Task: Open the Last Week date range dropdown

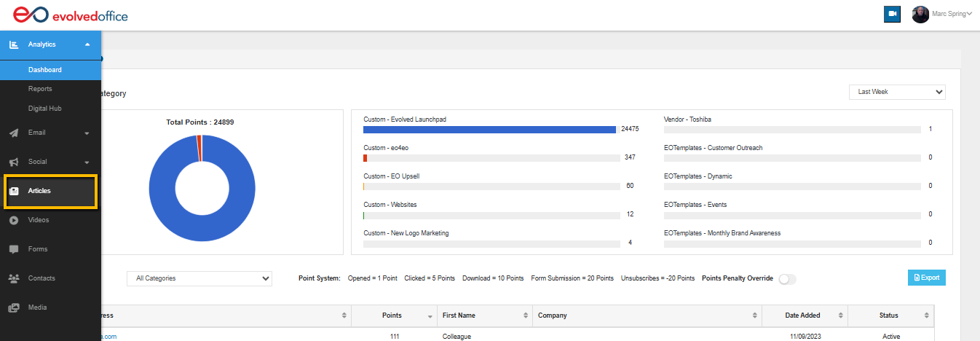Action: [x=897, y=92]
